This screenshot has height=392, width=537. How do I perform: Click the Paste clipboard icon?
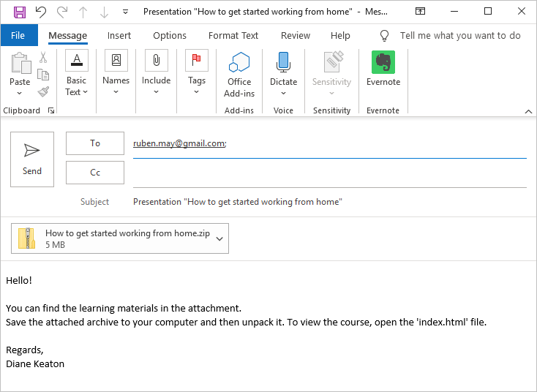click(x=20, y=63)
